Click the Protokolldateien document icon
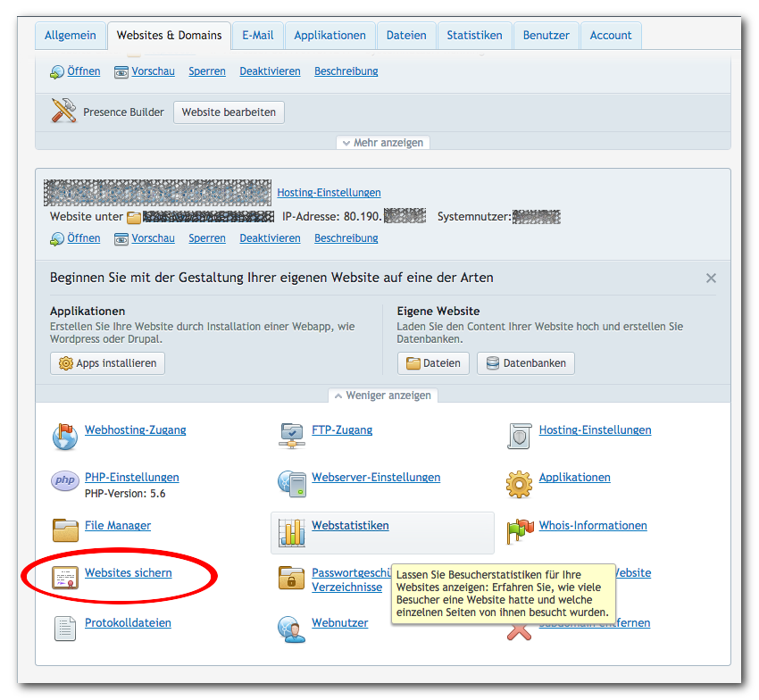Viewport: 759px width, 700px height. pyautogui.click(x=65, y=628)
